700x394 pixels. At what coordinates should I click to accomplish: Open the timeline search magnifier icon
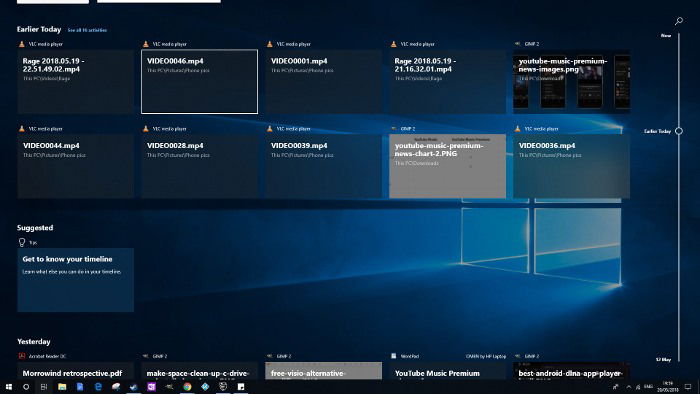679,21
